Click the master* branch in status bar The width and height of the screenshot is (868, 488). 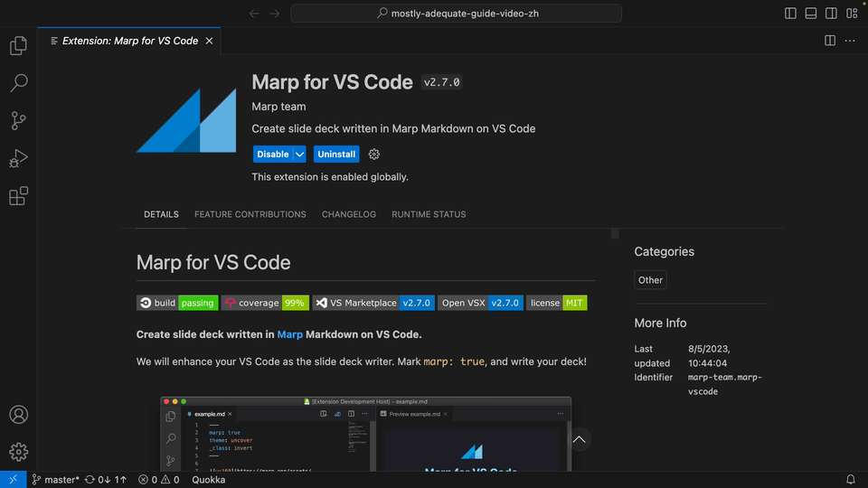55,480
